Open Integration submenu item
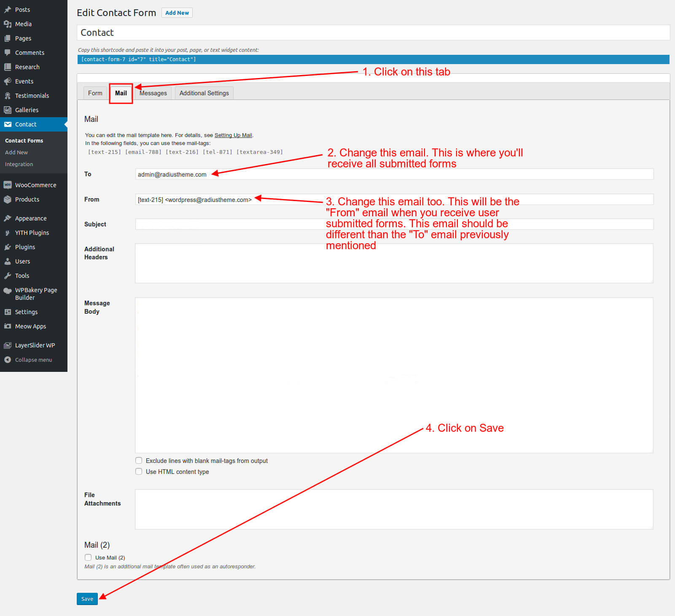Image resolution: width=675 pixels, height=616 pixels. click(19, 164)
